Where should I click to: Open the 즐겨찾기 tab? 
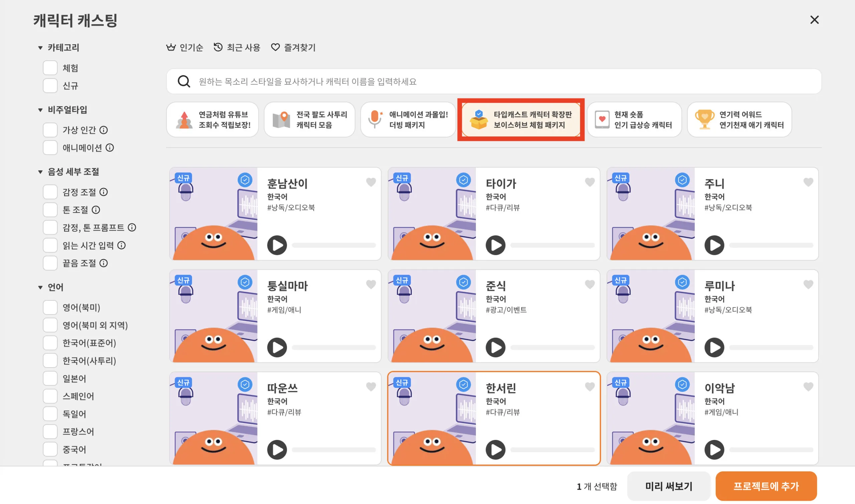(x=293, y=47)
